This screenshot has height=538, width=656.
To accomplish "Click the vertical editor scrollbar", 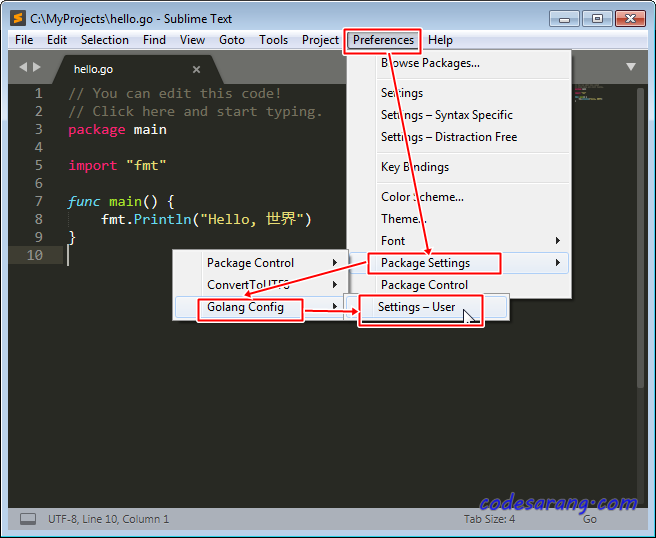I will click(640, 238).
